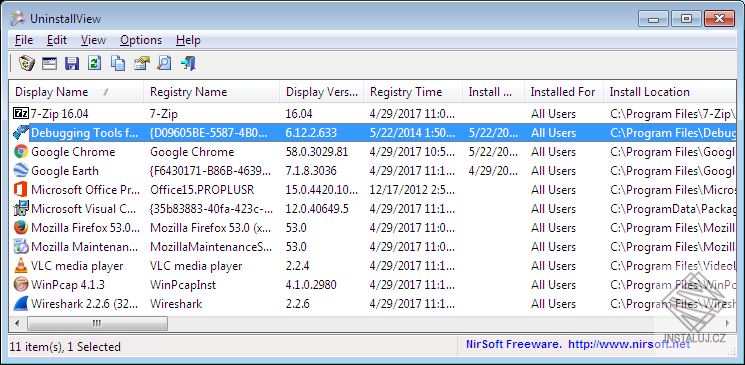Click version 2.2.4 cell
This screenshot has width=745, height=365.
[297, 266]
